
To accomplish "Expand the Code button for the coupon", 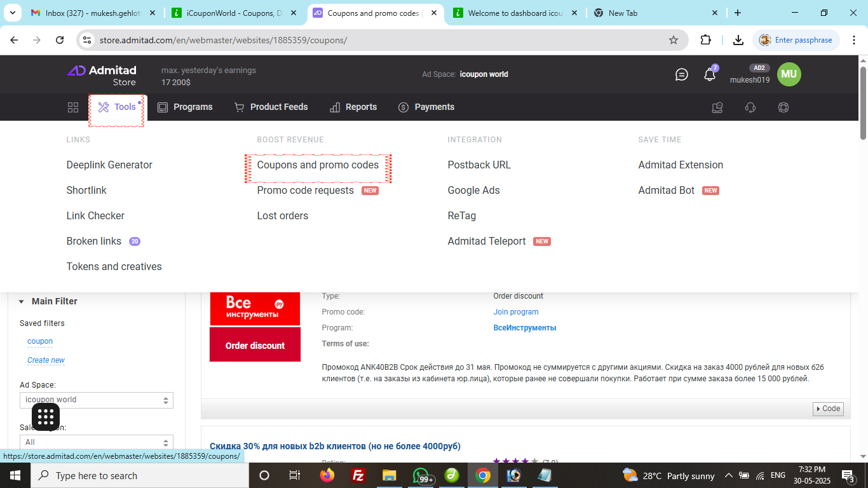I will click(827, 409).
